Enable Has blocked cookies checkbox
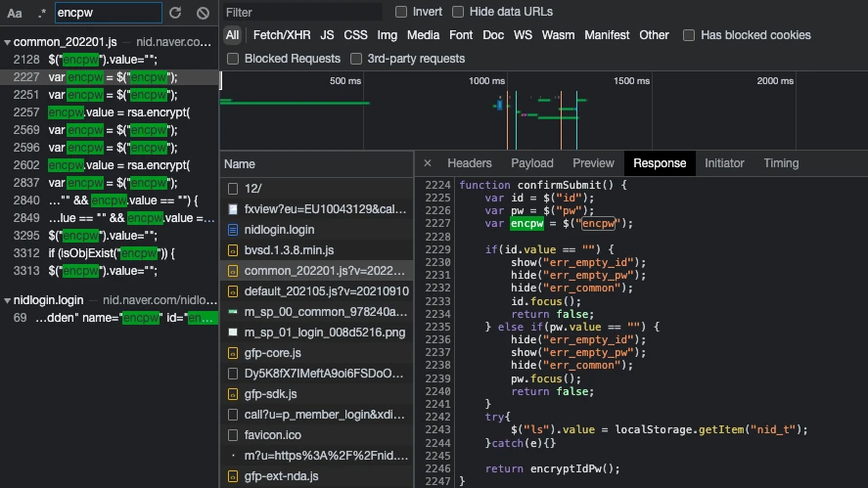Viewport: 868px width, 488px height. 689,35
